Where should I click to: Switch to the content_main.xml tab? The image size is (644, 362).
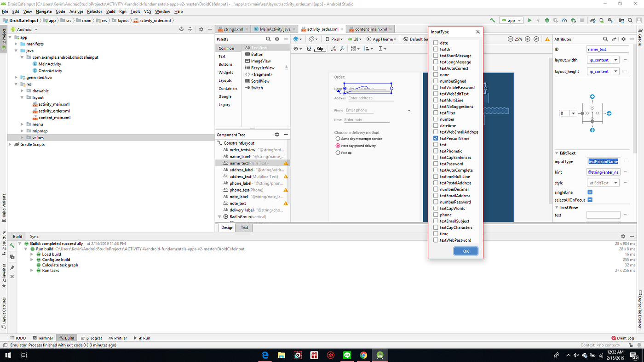pos(371,28)
